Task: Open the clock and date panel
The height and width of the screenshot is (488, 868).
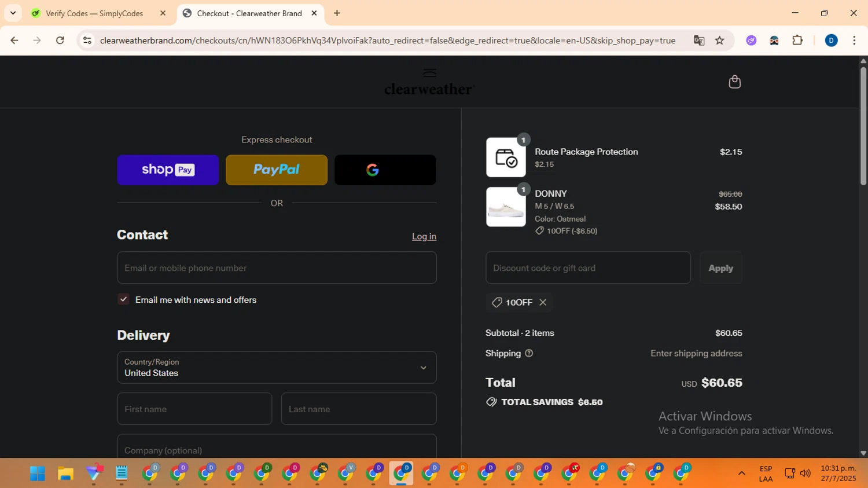Action: [x=838, y=474]
